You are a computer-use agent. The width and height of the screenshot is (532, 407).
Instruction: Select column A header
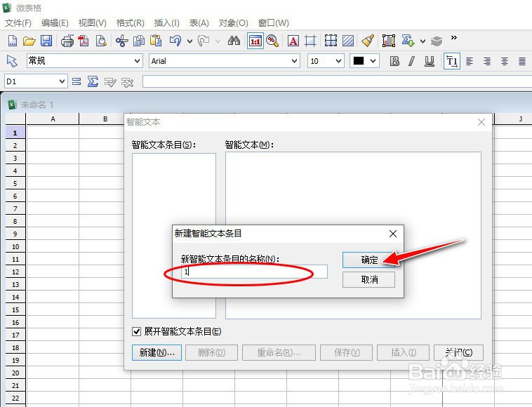click(x=53, y=119)
